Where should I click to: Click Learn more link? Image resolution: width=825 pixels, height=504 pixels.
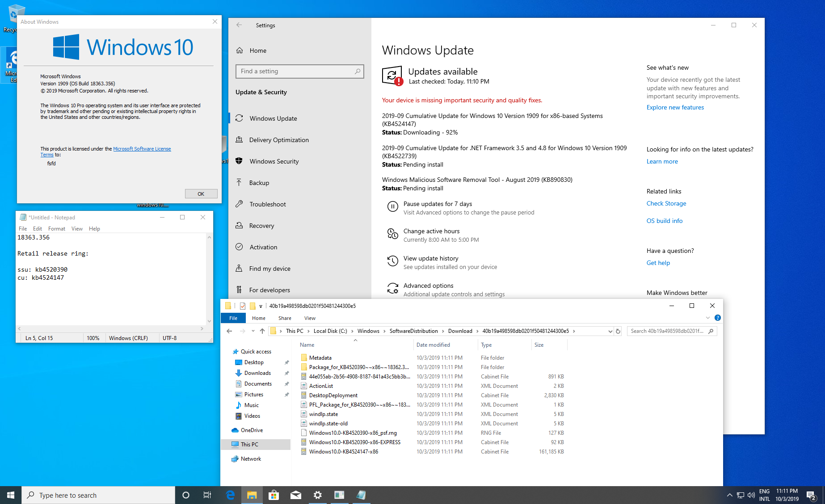click(662, 161)
